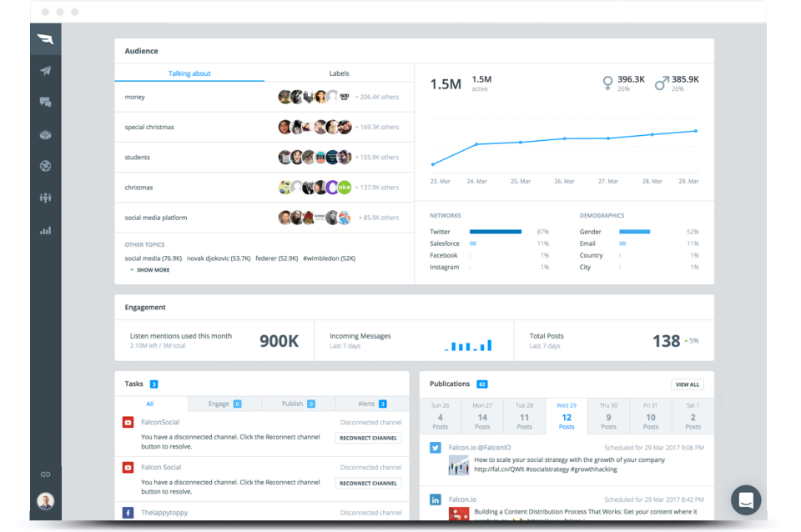Select the All filter in Tasks panel
801x532 pixels.
click(x=149, y=403)
